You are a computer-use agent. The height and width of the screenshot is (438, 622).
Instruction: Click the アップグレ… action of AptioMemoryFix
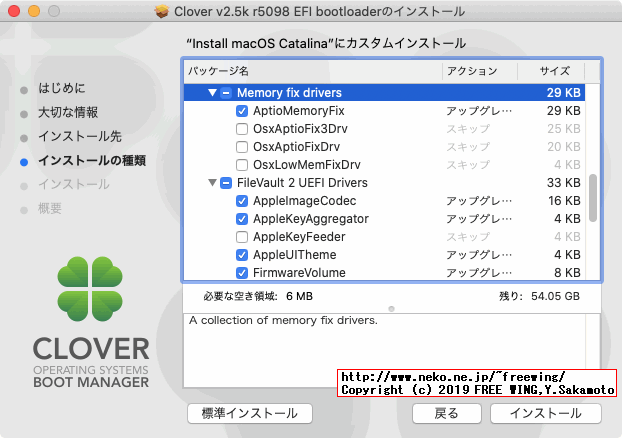(x=479, y=111)
